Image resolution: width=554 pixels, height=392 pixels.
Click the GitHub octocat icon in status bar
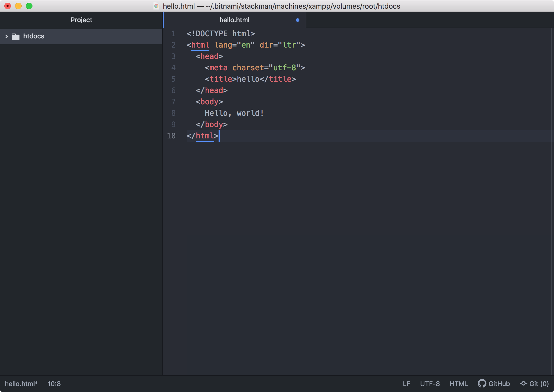(x=482, y=383)
